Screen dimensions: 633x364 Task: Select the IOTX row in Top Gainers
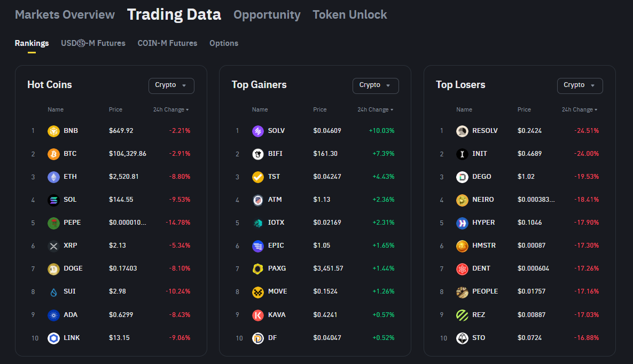coord(315,223)
